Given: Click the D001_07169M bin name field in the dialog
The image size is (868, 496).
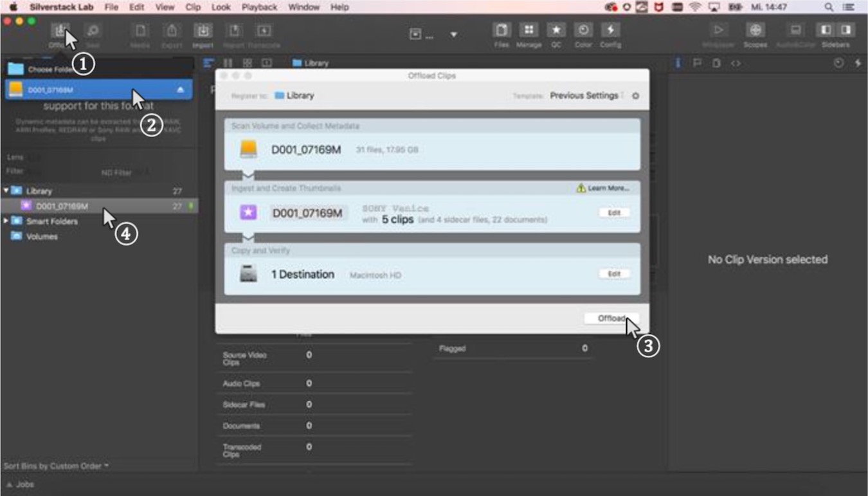Looking at the screenshot, I should [308, 213].
